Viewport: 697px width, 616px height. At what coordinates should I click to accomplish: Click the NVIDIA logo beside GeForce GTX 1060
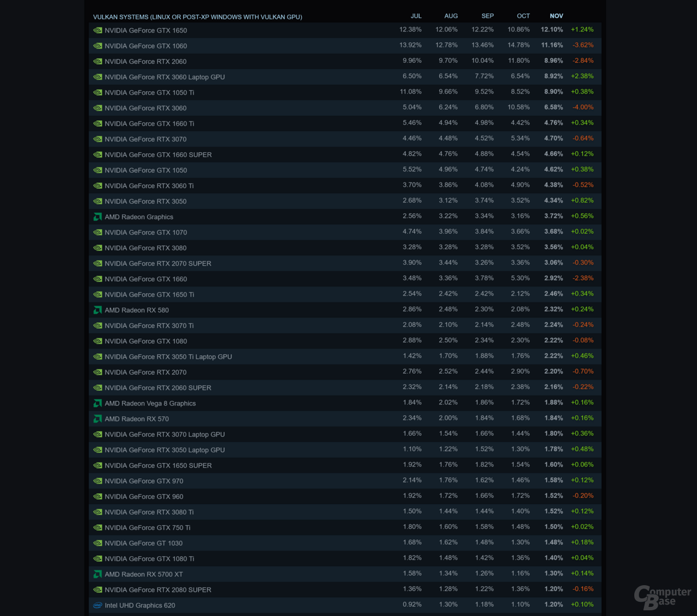point(98,46)
